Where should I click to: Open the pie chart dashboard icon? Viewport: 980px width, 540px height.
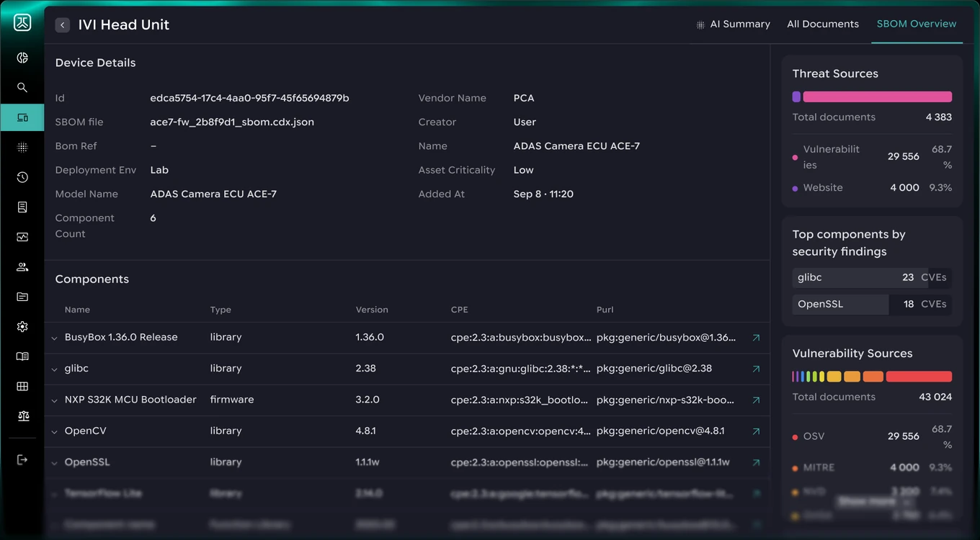(22, 58)
